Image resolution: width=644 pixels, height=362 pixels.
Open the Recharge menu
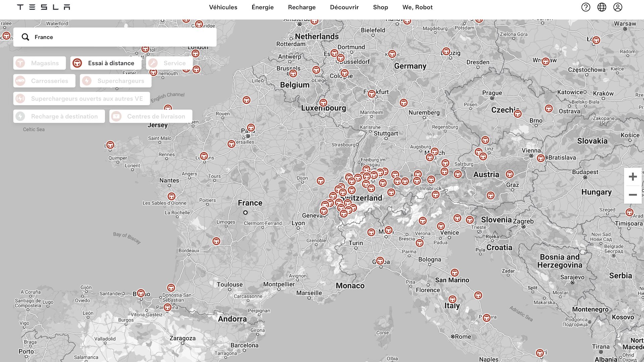(302, 7)
